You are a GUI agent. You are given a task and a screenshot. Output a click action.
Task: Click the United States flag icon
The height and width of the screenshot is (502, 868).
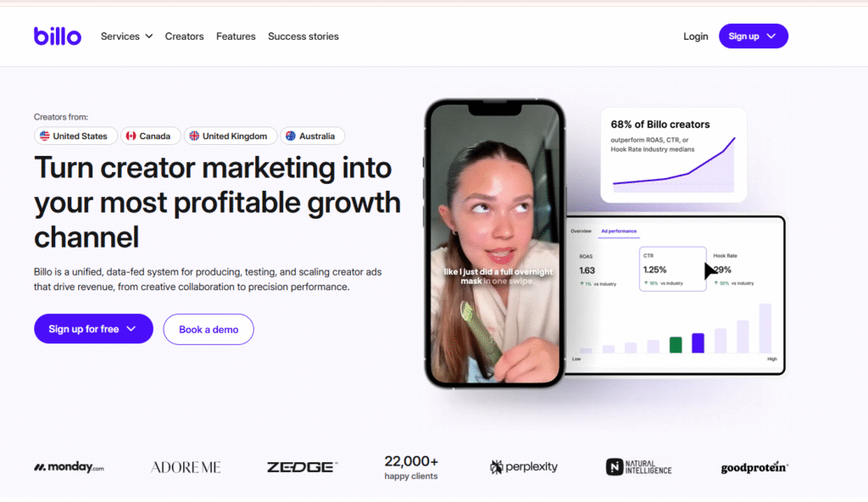coord(45,136)
